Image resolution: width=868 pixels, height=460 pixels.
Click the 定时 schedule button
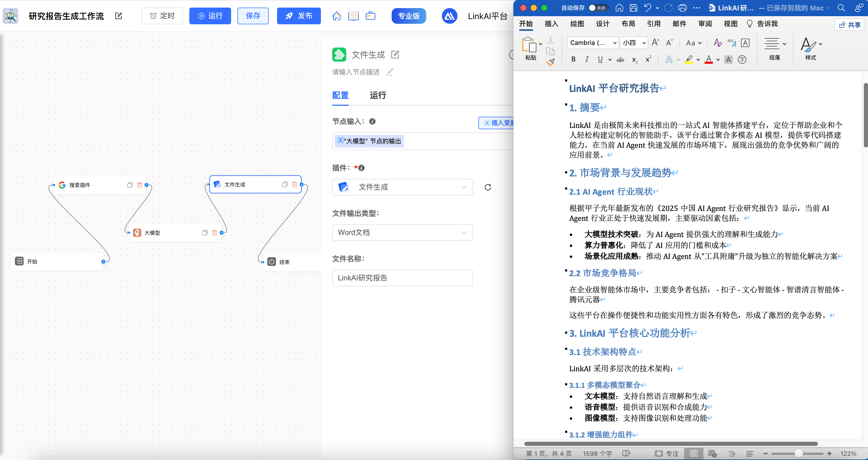pos(162,16)
